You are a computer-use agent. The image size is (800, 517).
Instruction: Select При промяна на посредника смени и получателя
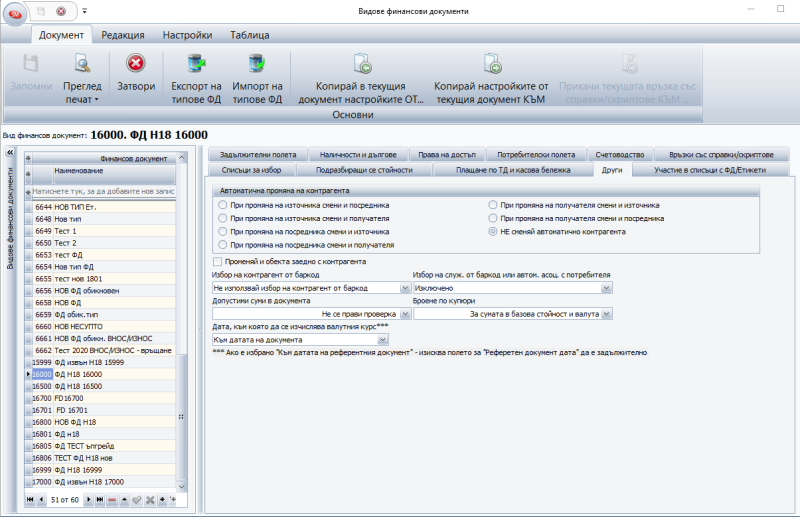222,245
